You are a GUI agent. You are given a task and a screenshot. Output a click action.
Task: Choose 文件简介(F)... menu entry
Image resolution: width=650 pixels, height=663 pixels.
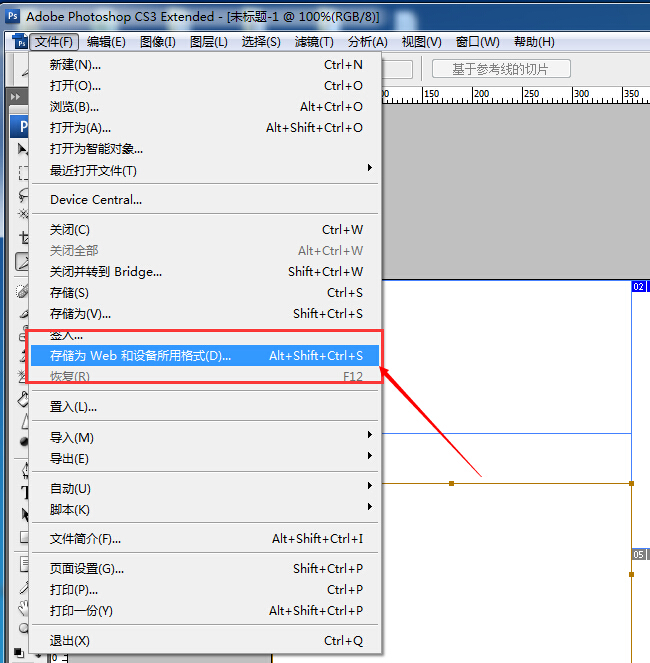[206, 539]
